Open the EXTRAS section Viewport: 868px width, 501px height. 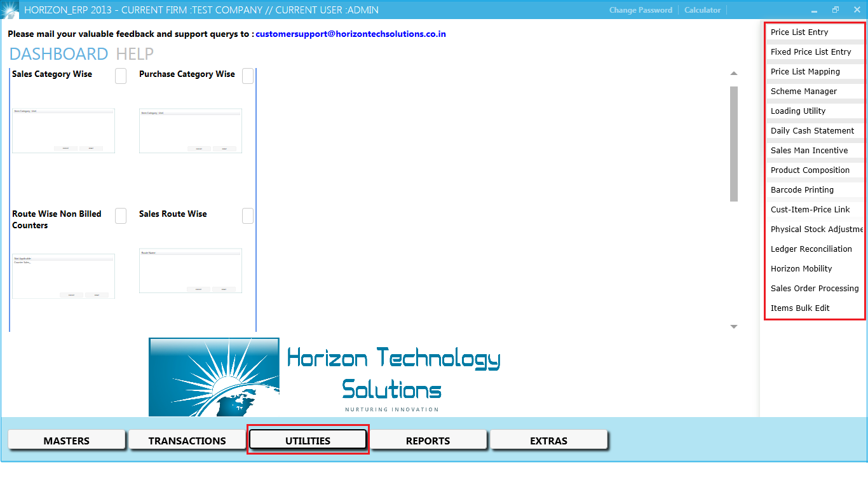click(549, 440)
